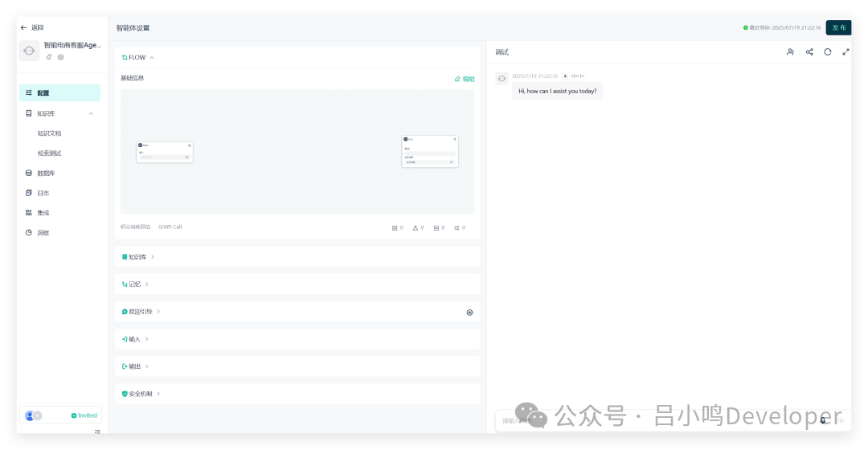
Task: Click the list count icon
Action: [457, 228]
